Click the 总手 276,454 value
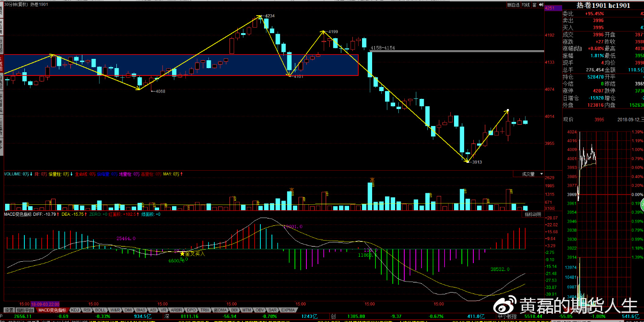 pyautogui.click(x=595, y=69)
